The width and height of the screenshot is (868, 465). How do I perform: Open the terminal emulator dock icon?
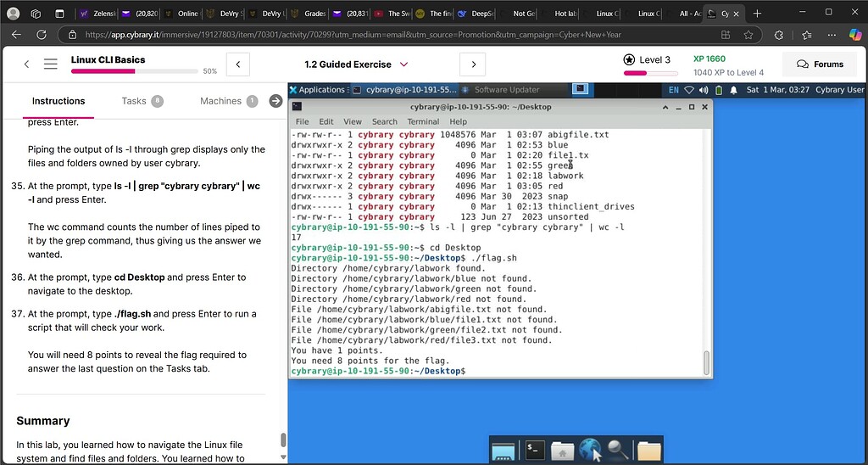pos(534,451)
